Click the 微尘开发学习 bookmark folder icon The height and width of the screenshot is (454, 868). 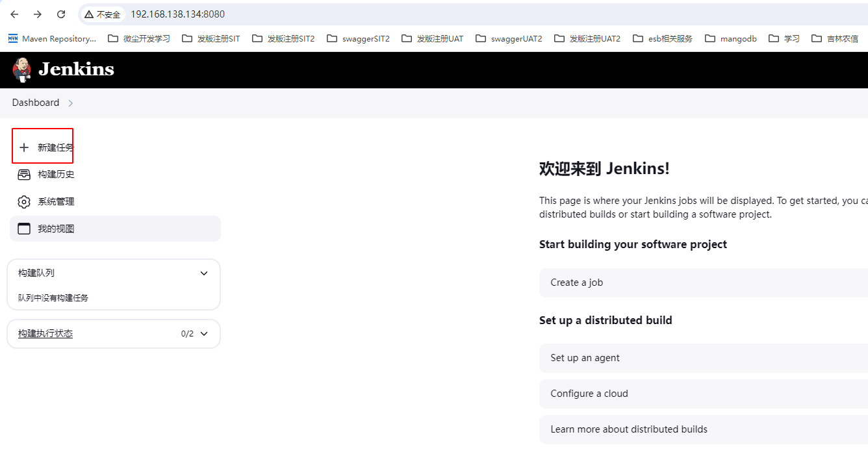(113, 38)
